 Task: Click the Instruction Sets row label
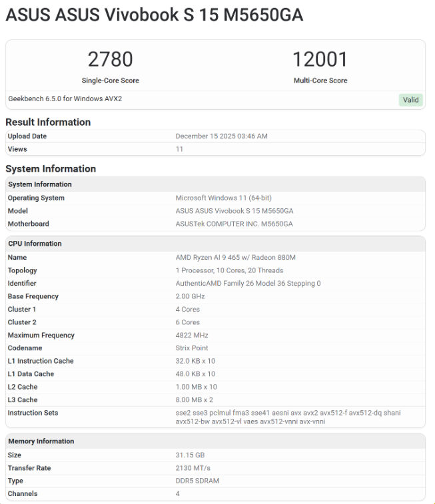pos(33,413)
